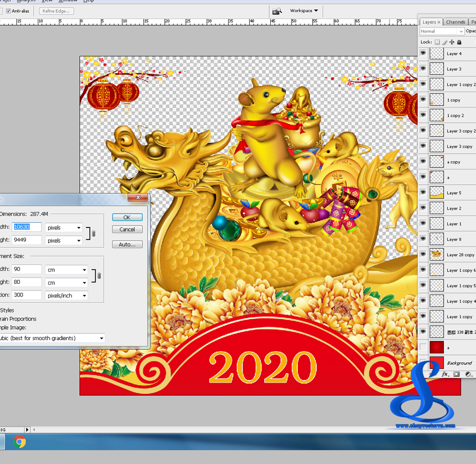
Task: Toggle visibility of Layer 28 copy
Action: 423,255
